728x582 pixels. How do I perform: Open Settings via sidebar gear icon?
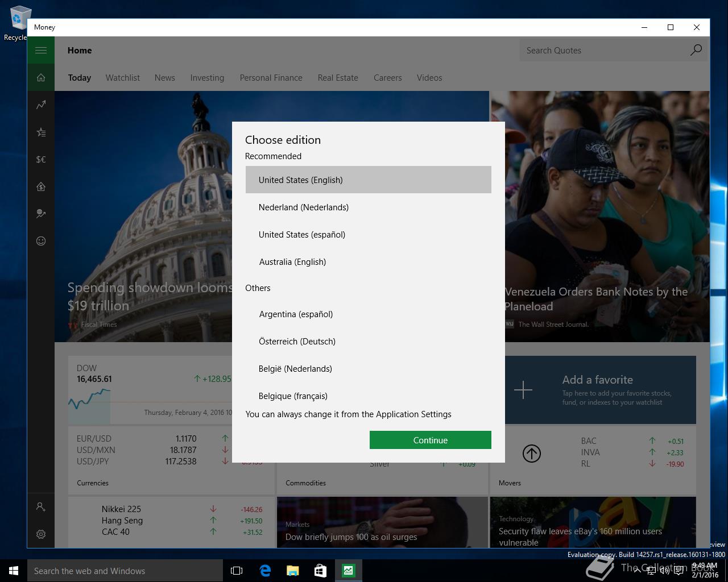41,534
